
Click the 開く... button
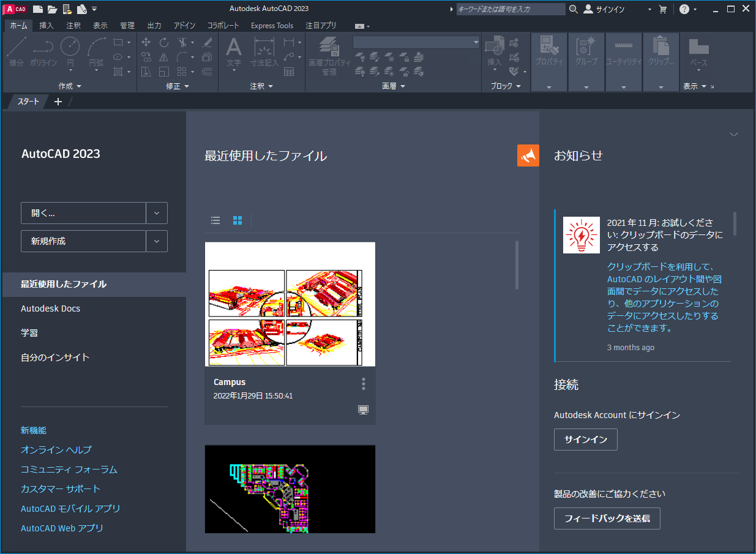coord(83,213)
